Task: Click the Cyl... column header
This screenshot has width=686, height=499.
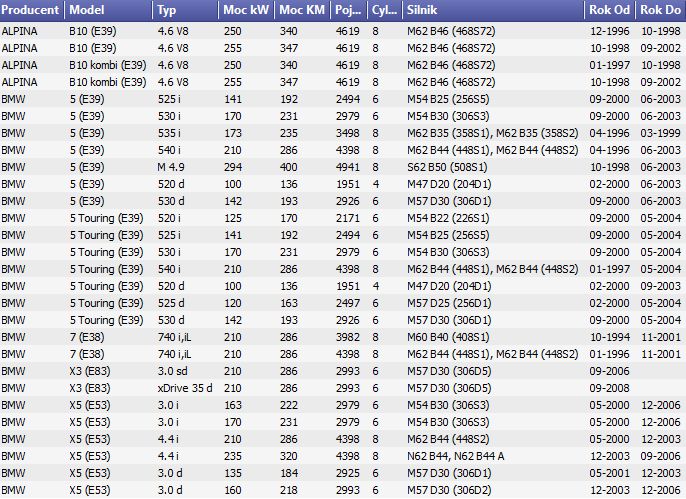Action: click(385, 10)
